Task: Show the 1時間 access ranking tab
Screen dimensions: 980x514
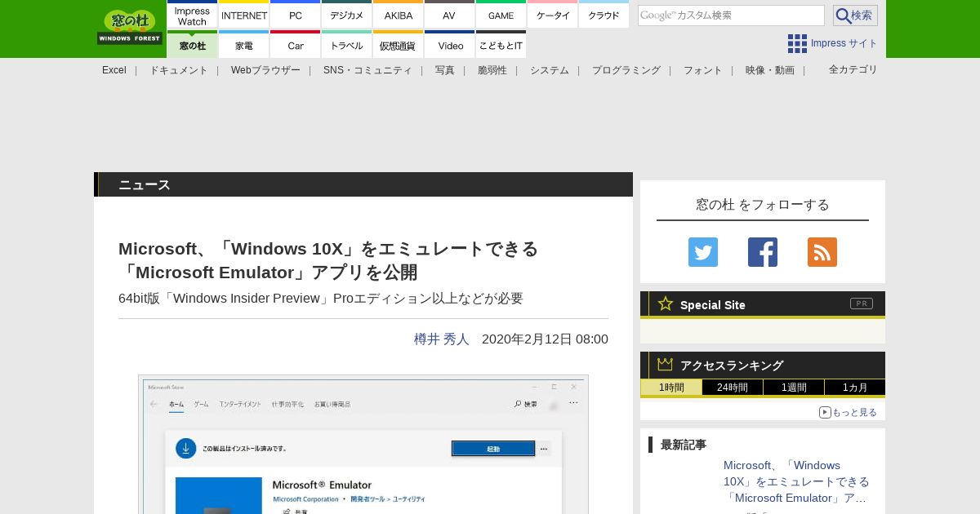Action: 671,388
